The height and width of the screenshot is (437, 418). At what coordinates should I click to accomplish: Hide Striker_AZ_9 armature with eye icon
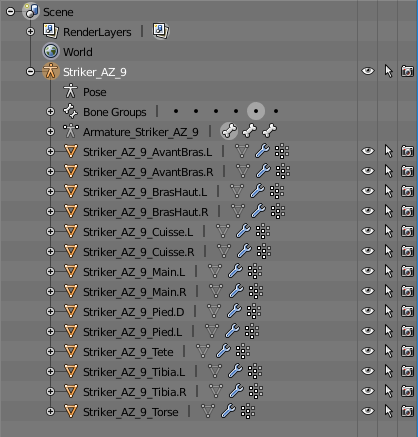click(368, 71)
